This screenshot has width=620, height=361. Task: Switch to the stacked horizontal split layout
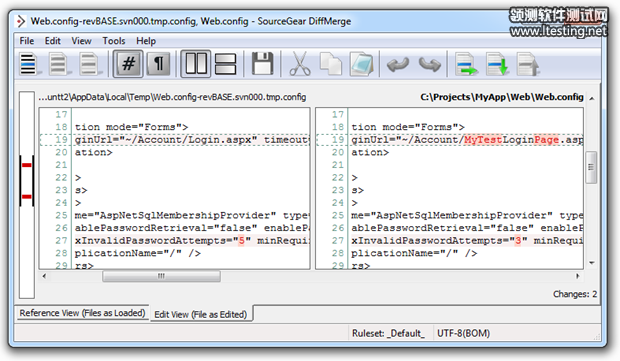click(225, 64)
